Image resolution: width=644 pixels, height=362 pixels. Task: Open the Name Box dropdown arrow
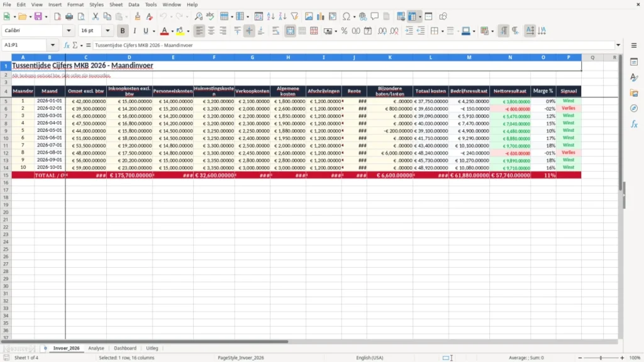(53, 45)
